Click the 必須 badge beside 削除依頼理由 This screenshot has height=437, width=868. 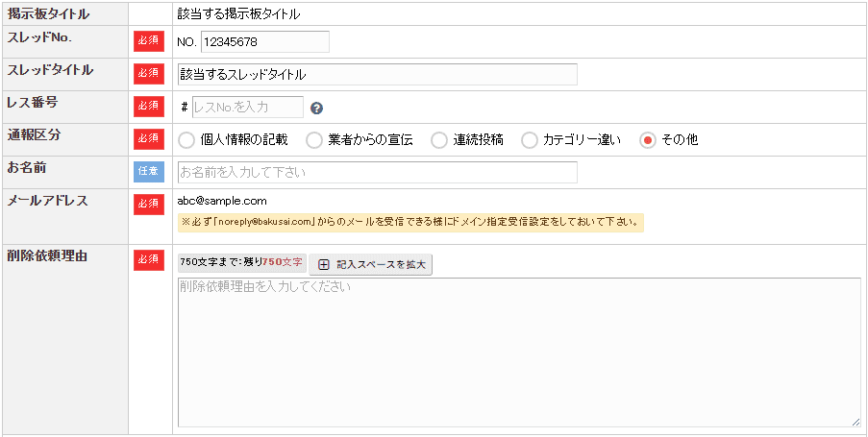pyautogui.click(x=149, y=260)
